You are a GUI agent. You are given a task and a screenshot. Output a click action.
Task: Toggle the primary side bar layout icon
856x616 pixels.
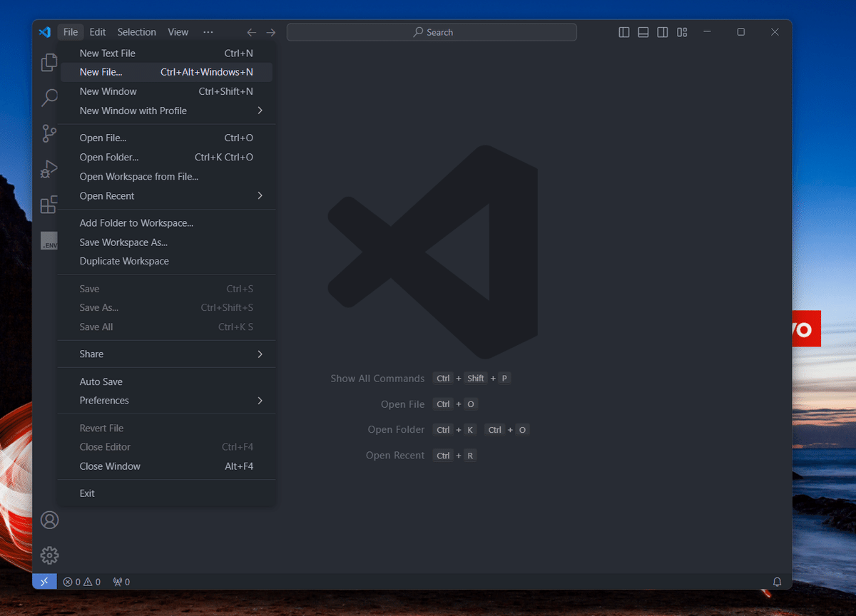tap(624, 32)
